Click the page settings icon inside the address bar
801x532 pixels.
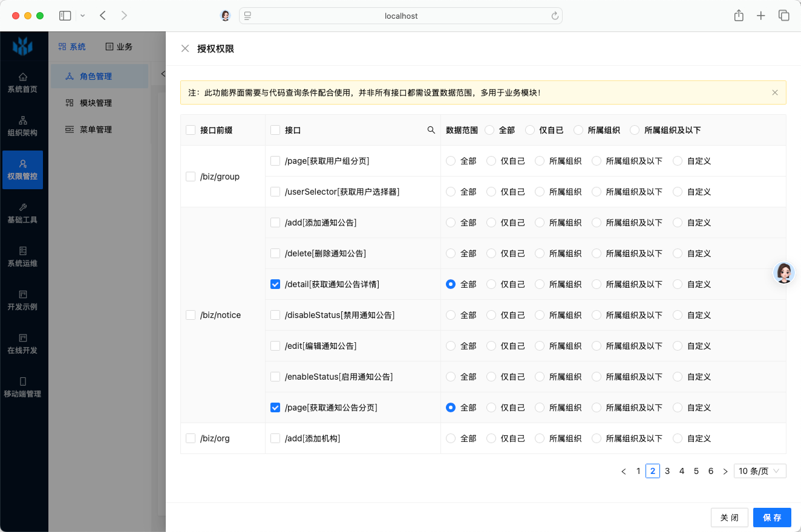tap(248, 16)
